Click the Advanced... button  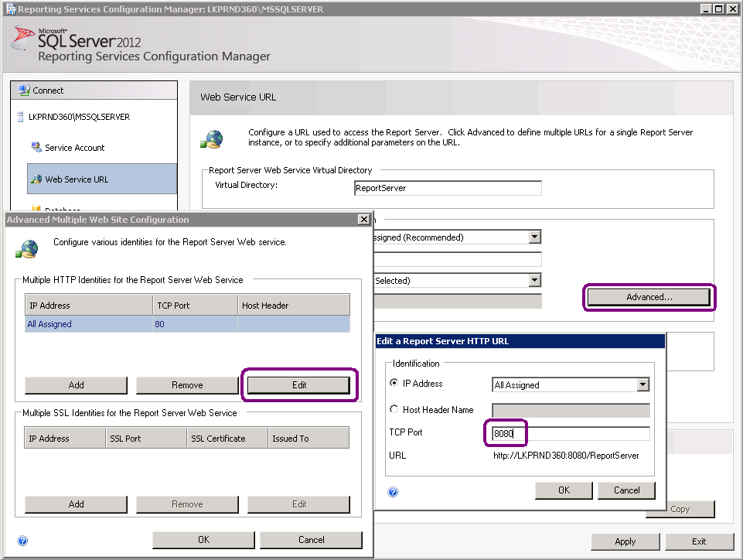649,297
